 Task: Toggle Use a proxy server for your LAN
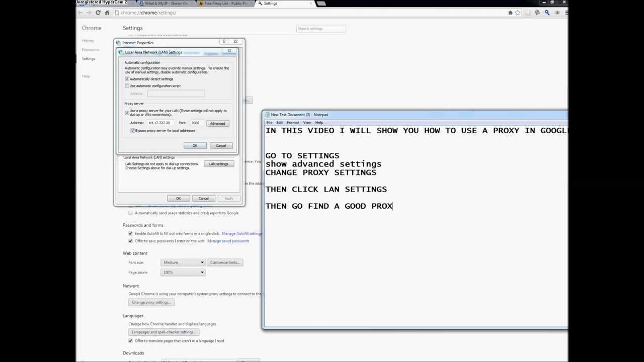point(127,113)
